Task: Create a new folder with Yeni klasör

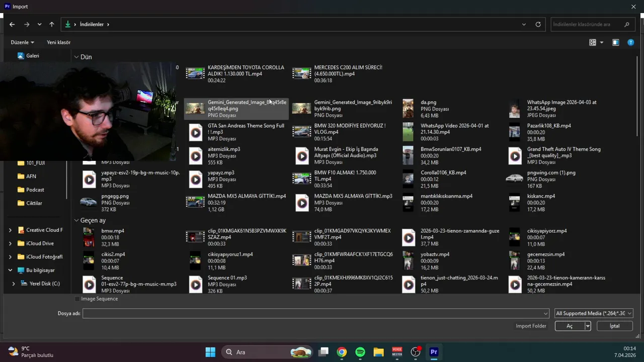Action: [x=59, y=42]
